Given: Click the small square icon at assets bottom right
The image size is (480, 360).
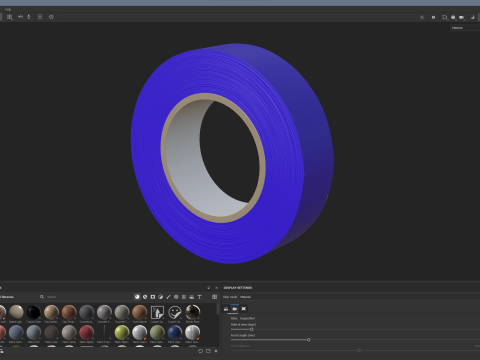Looking at the screenshot, I should 216,351.
